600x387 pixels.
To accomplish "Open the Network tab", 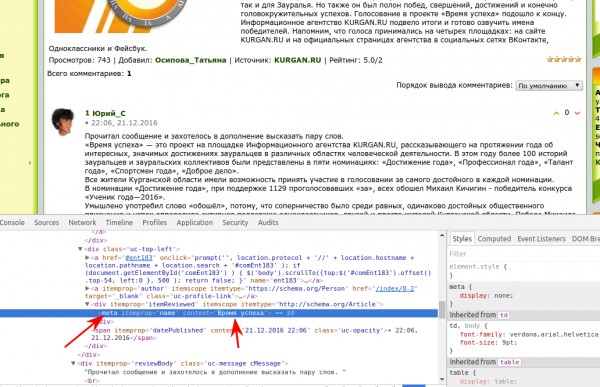I will pyautogui.click(x=82, y=222).
